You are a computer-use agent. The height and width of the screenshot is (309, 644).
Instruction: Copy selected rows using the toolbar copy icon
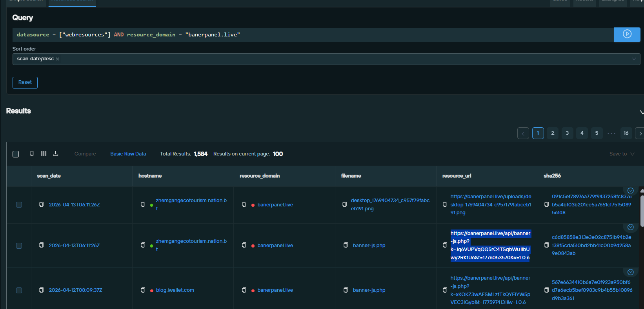click(x=32, y=154)
